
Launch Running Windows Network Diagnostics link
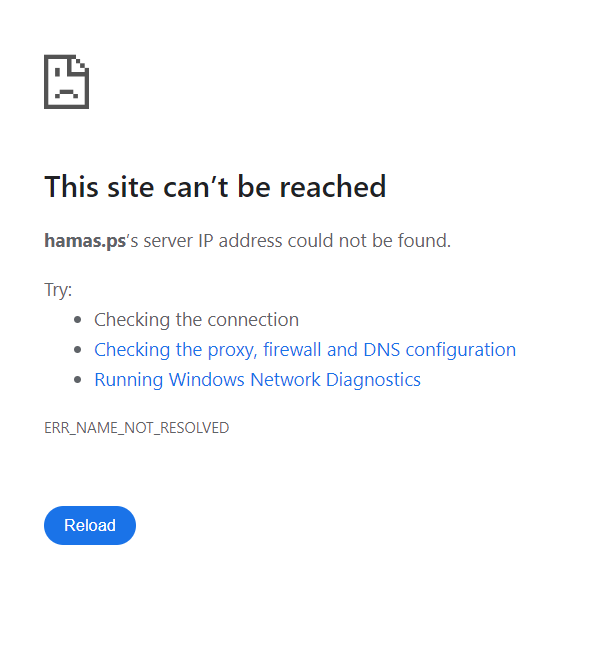click(x=257, y=380)
